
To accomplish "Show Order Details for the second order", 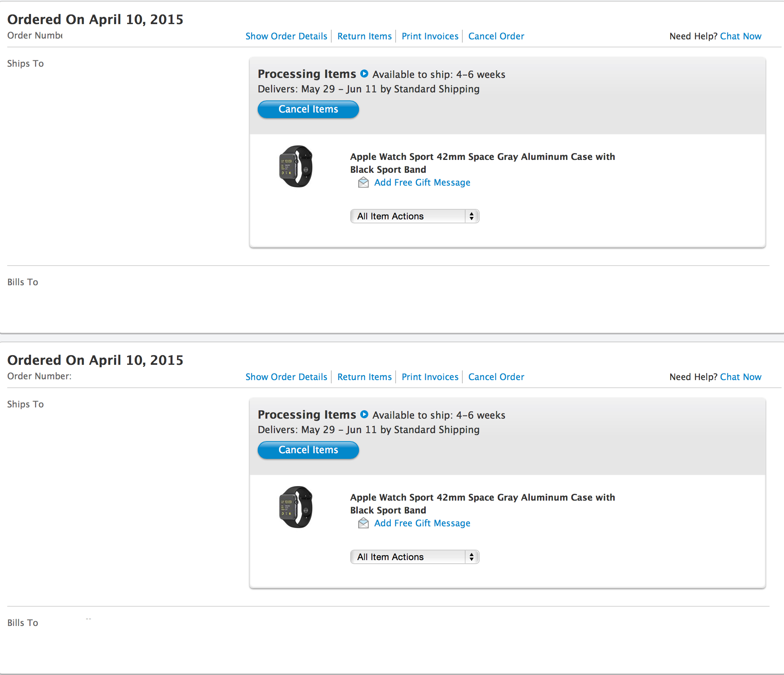I will (286, 377).
